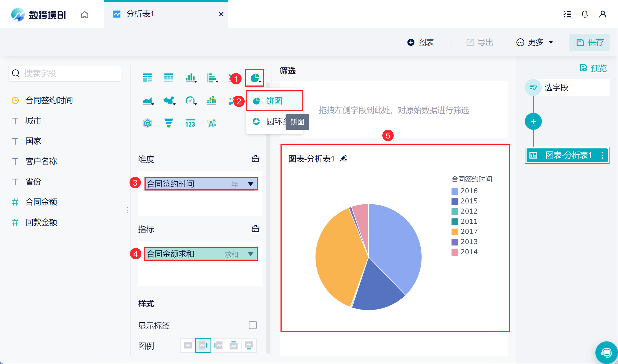The width and height of the screenshot is (618, 364).
Task: Select the 选字段 step node
Action: tap(567, 87)
